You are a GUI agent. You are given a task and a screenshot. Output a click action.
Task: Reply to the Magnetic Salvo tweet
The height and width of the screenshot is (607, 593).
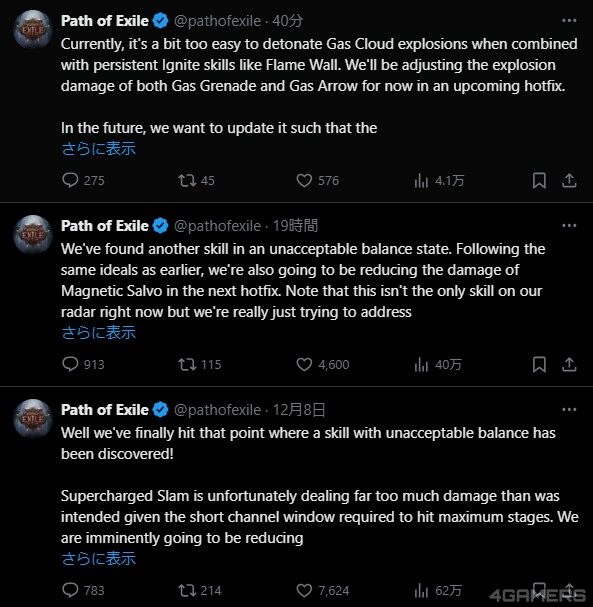tap(83, 364)
